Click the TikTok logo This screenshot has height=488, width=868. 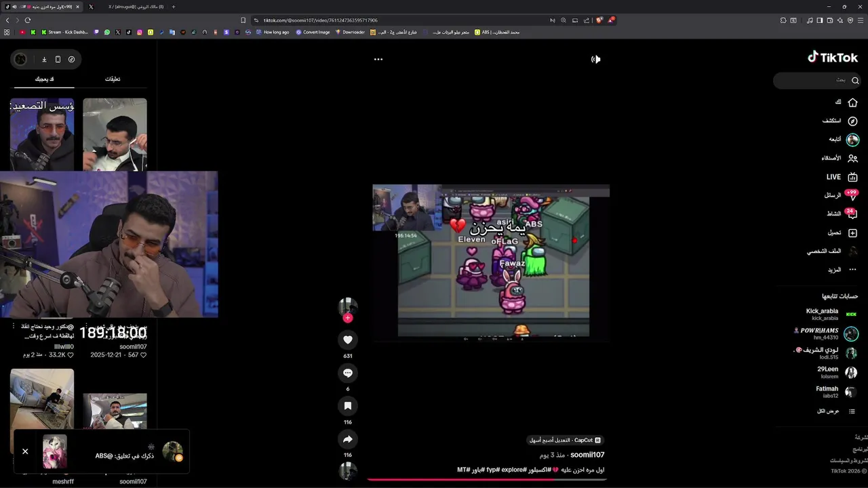click(833, 58)
